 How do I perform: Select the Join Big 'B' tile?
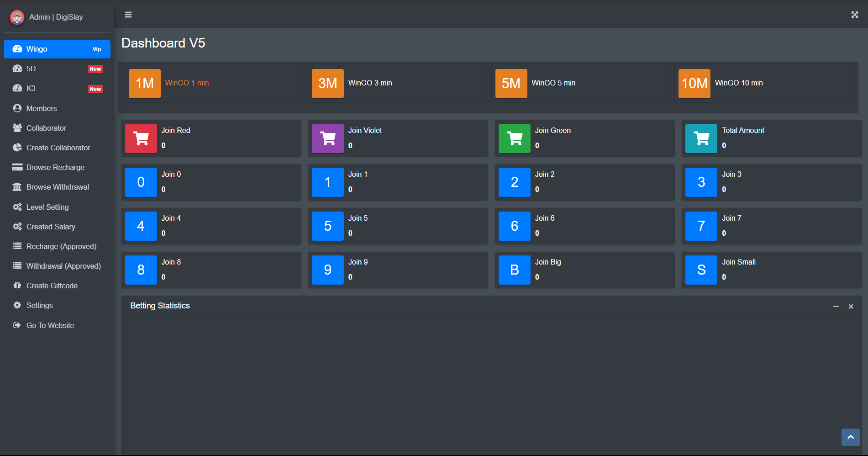515,270
